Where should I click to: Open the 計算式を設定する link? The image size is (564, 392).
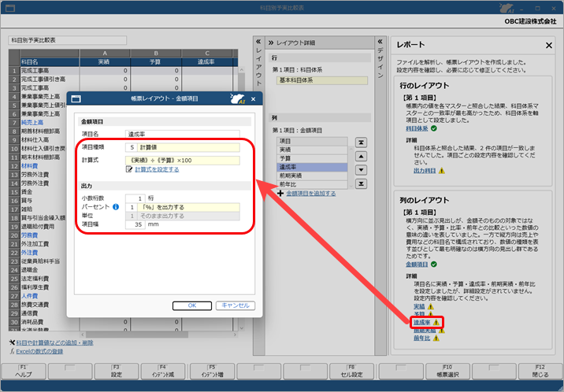157,169
